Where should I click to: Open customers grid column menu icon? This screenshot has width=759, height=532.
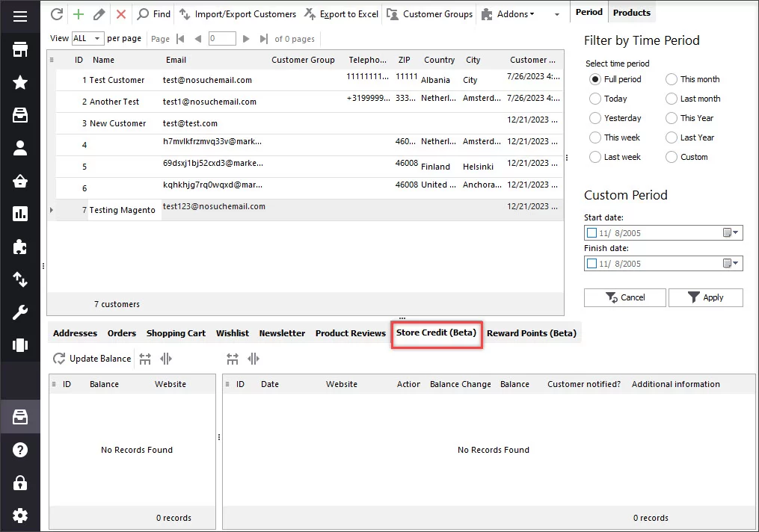(52, 60)
